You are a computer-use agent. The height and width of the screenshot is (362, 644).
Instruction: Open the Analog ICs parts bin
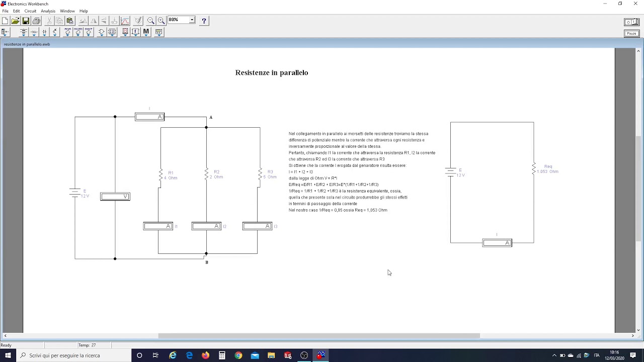(x=67, y=32)
